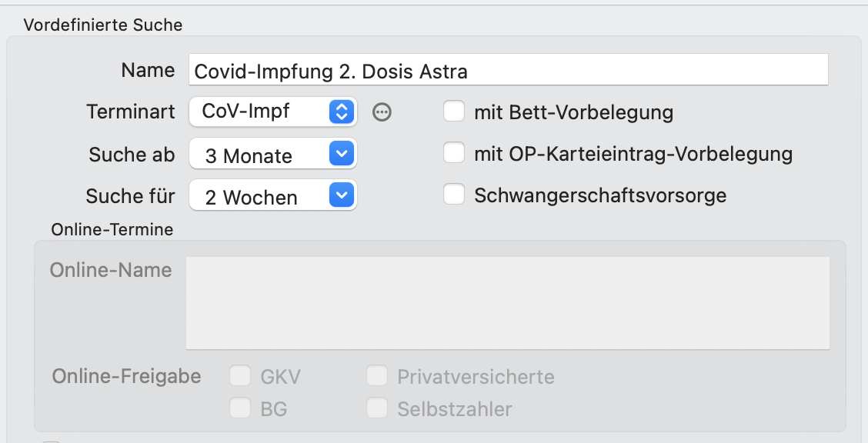
Task: Click the blue chevron of Suche für
Action: (x=342, y=195)
